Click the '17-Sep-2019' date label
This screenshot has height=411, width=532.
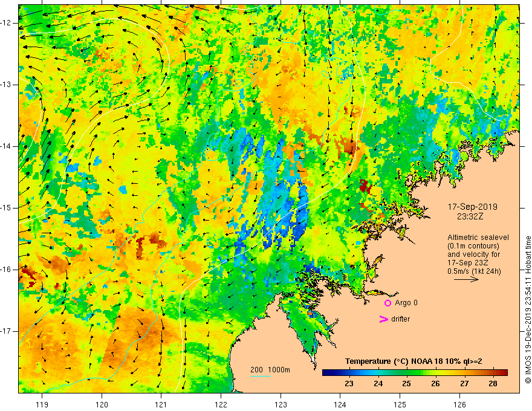473,207
